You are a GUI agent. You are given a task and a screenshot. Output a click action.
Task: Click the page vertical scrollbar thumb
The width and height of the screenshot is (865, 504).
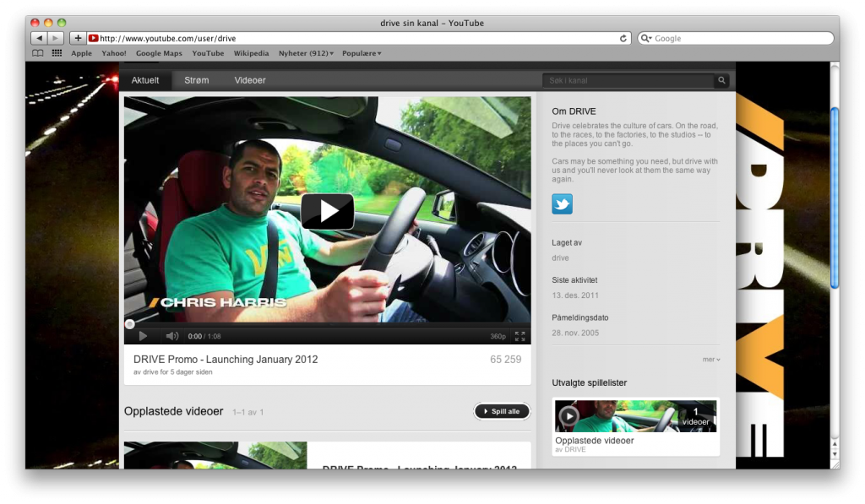(835, 198)
